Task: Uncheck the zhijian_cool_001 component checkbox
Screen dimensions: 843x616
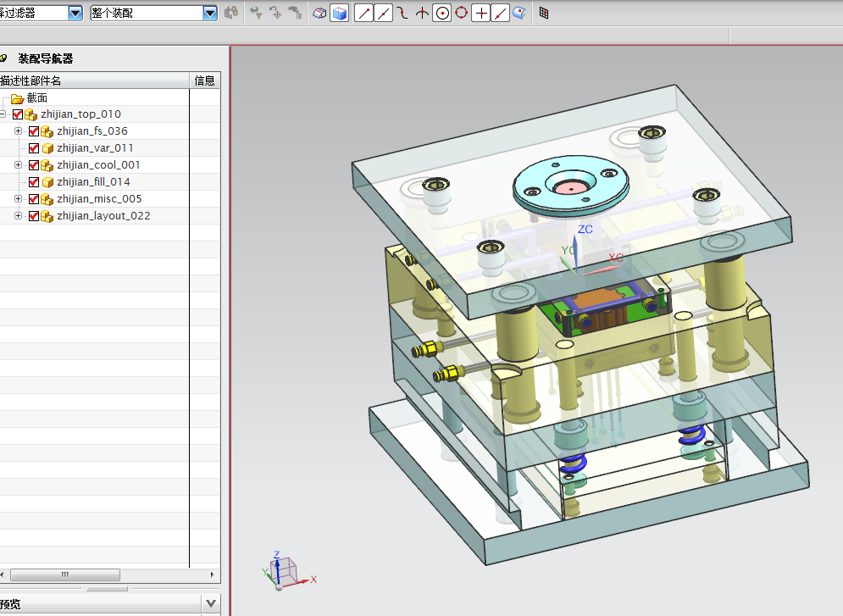Action: [34, 165]
